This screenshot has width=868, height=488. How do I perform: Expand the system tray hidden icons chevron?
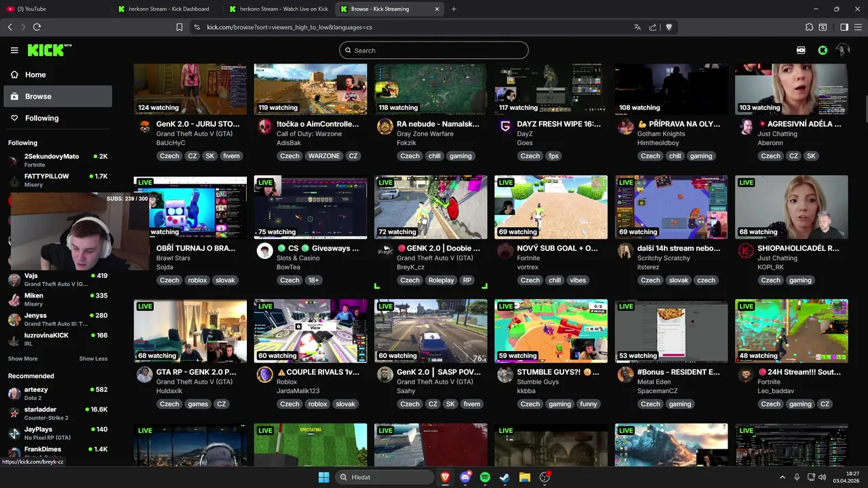[783, 477]
